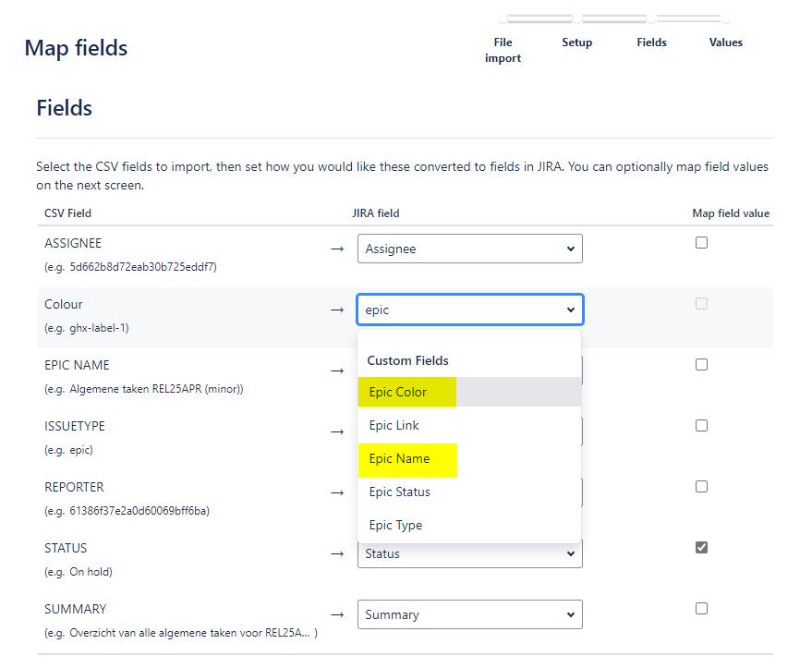
Task: Go to the Values step
Action: (x=725, y=43)
